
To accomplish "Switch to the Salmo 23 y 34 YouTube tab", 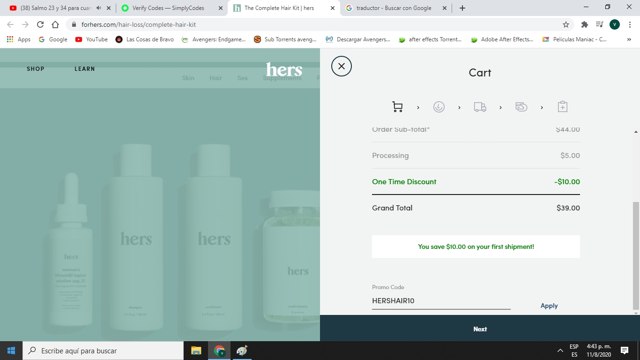I will pos(55,8).
